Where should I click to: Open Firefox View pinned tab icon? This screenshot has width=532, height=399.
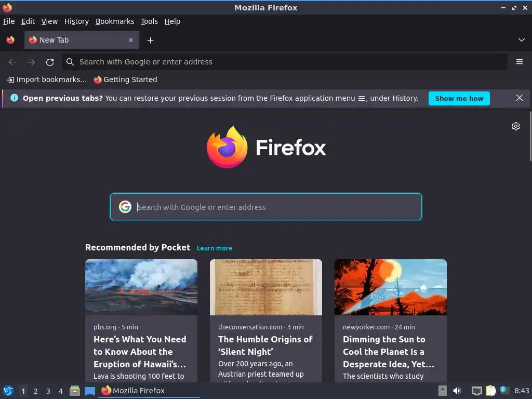click(x=10, y=40)
